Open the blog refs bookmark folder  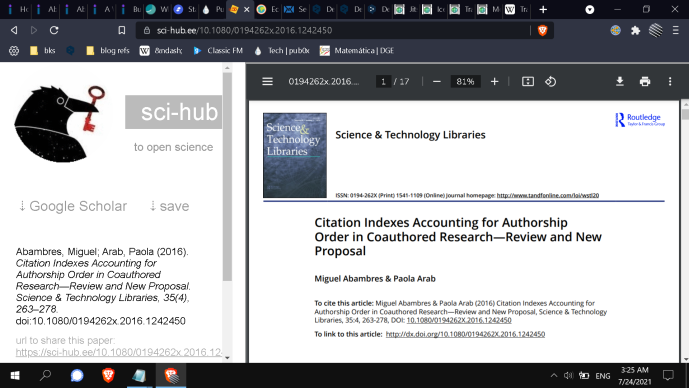(x=108, y=51)
